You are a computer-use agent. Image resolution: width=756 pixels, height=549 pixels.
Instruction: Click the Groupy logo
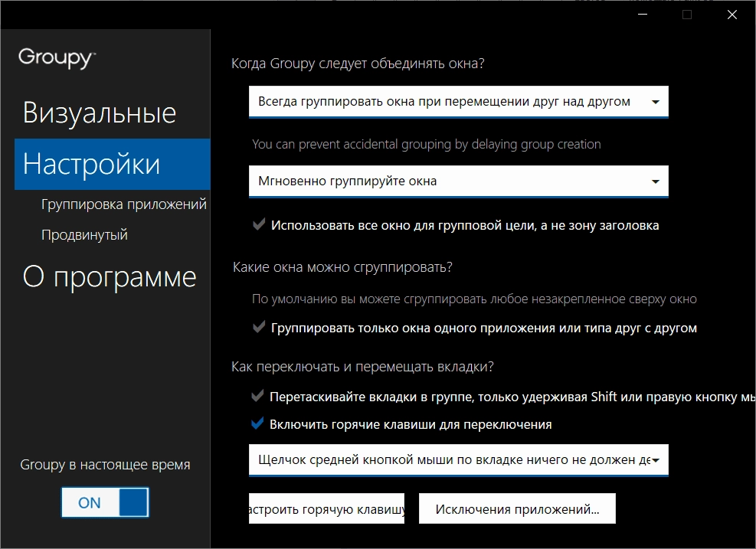(57, 58)
